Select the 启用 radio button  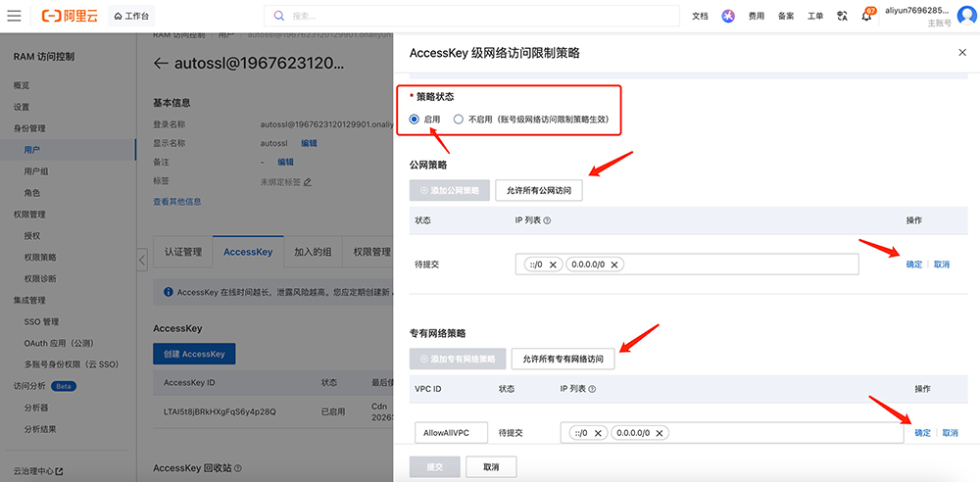click(415, 119)
